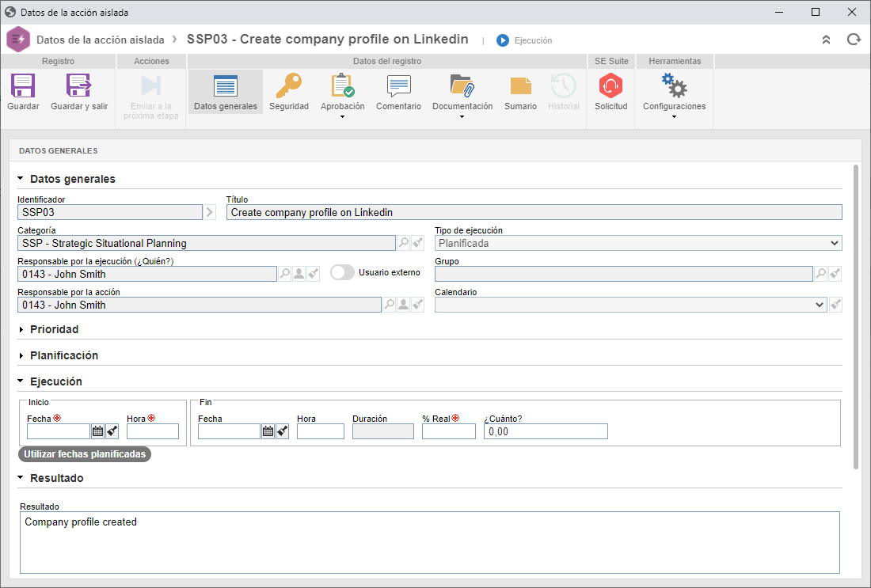
Task: Search Grupo with magnifier icon
Action: pos(820,274)
